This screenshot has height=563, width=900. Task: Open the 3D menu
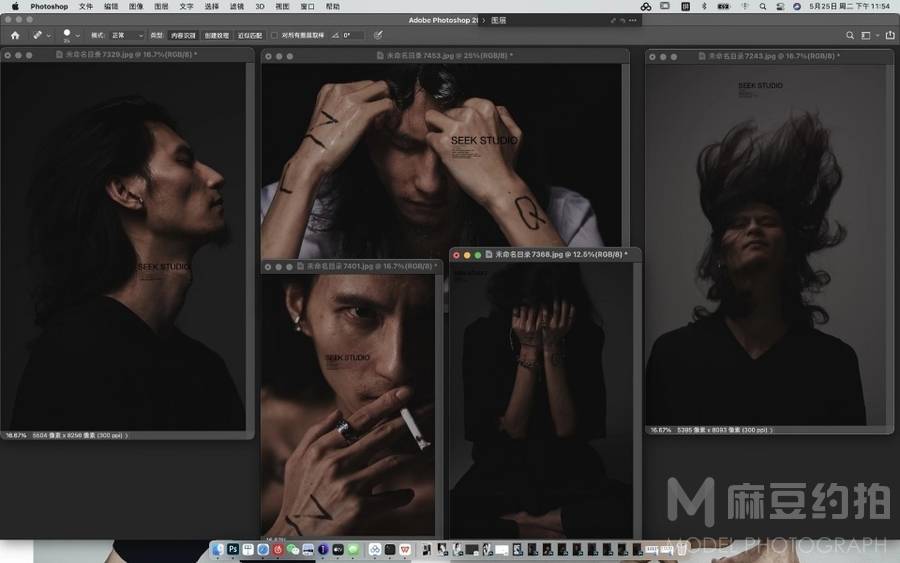pyautogui.click(x=260, y=6)
